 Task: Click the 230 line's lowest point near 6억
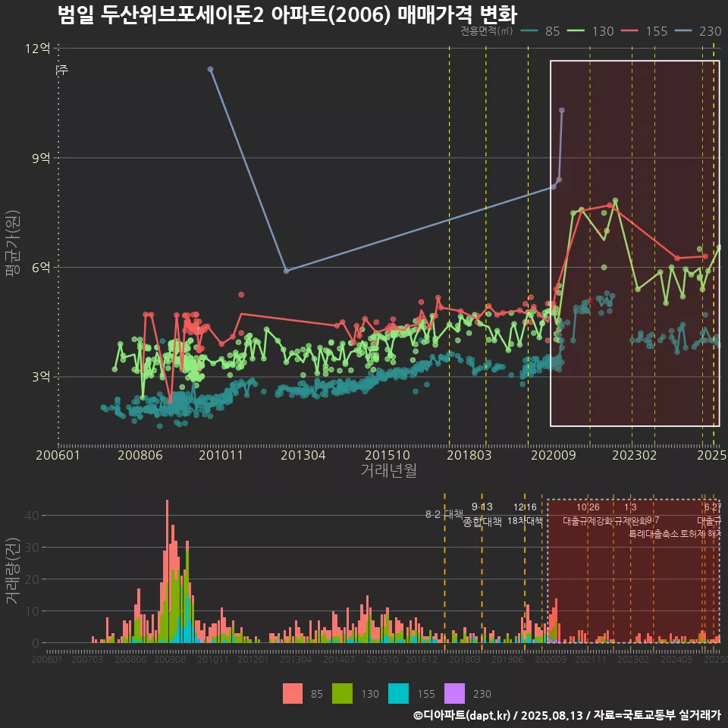(x=287, y=271)
